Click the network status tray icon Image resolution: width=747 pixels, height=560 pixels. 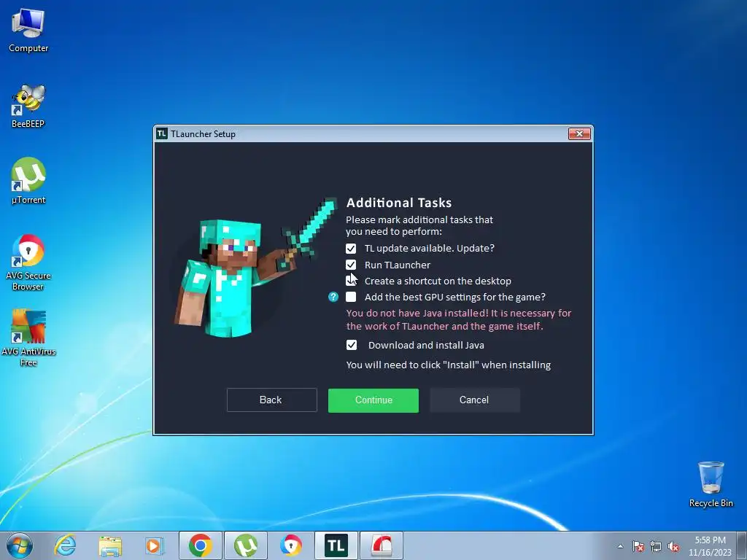tap(656, 547)
